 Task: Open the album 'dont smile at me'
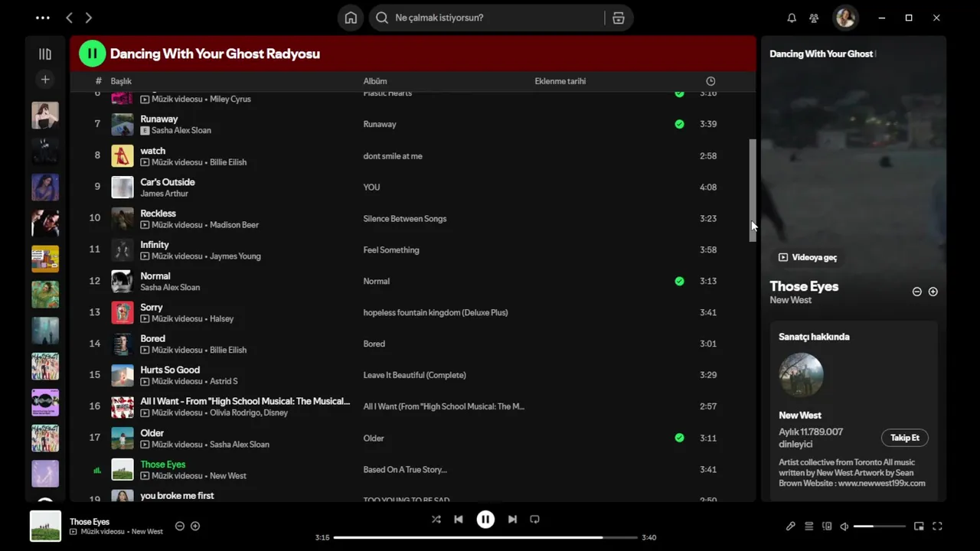[393, 156]
